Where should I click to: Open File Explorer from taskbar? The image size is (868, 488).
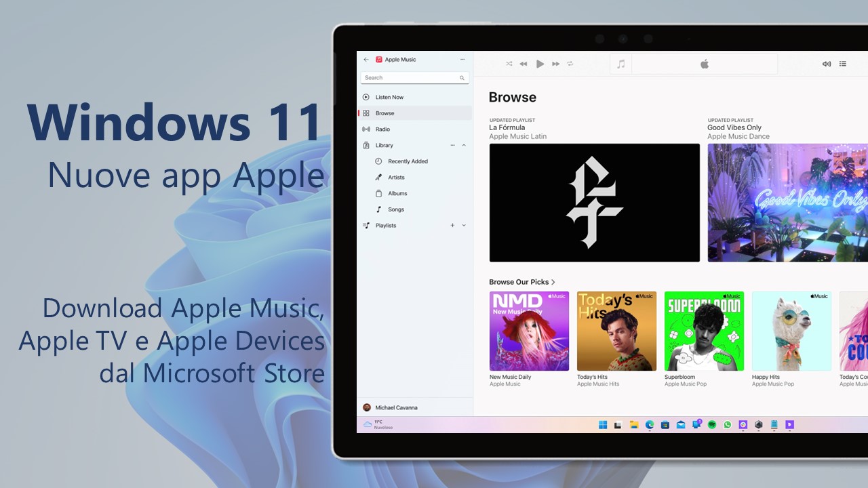click(x=634, y=425)
